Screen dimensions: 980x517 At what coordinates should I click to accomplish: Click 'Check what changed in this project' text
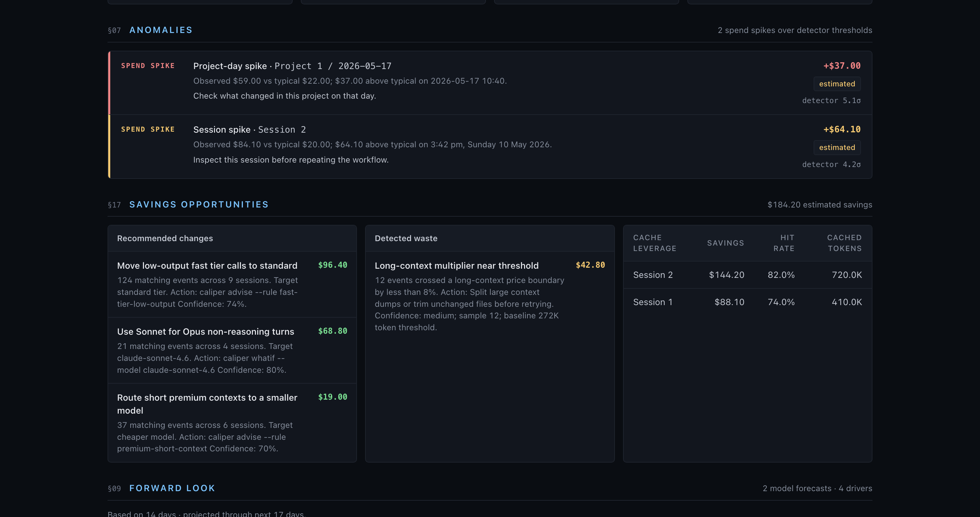pos(284,96)
